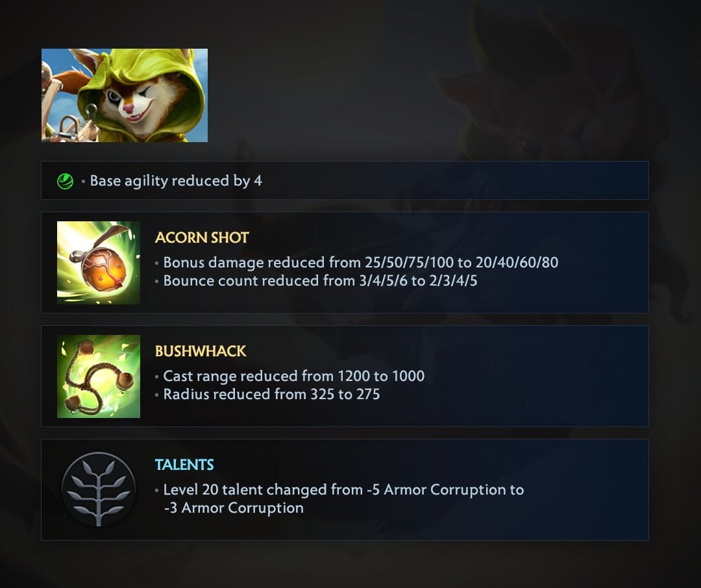This screenshot has height=588, width=701.
Task: Click the Talents tree icon
Action: (99, 489)
